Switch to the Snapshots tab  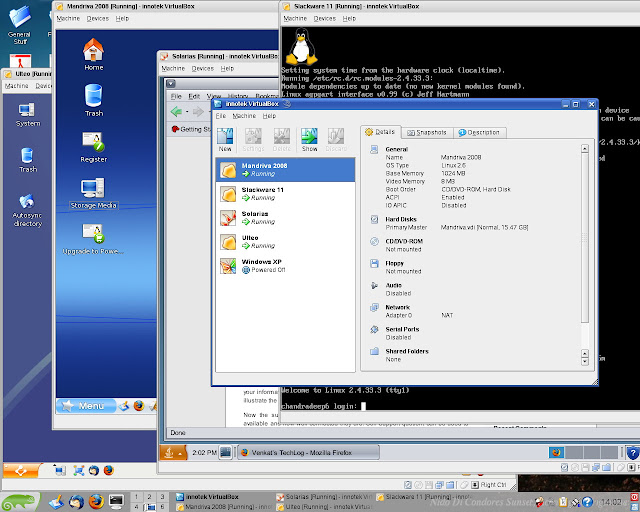pyautogui.click(x=427, y=133)
